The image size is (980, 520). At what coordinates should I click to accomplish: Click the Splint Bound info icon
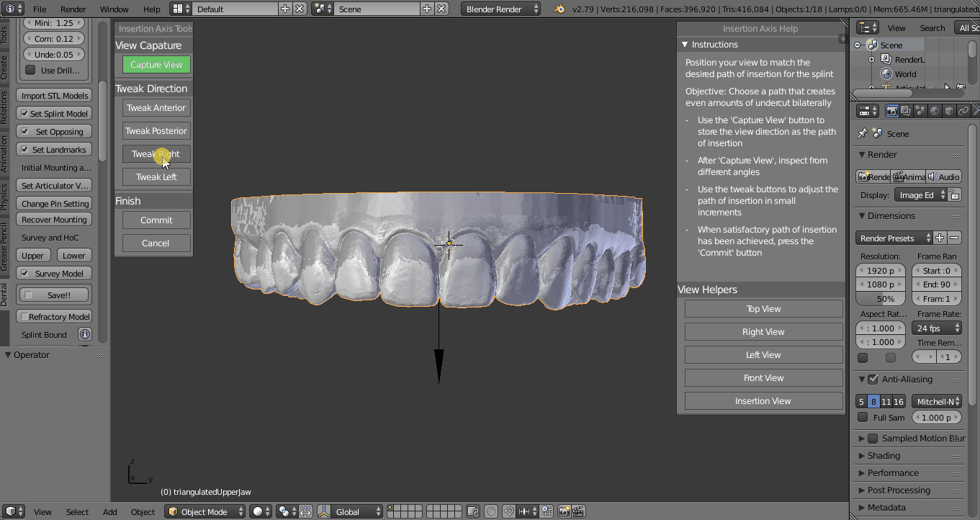(x=84, y=334)
